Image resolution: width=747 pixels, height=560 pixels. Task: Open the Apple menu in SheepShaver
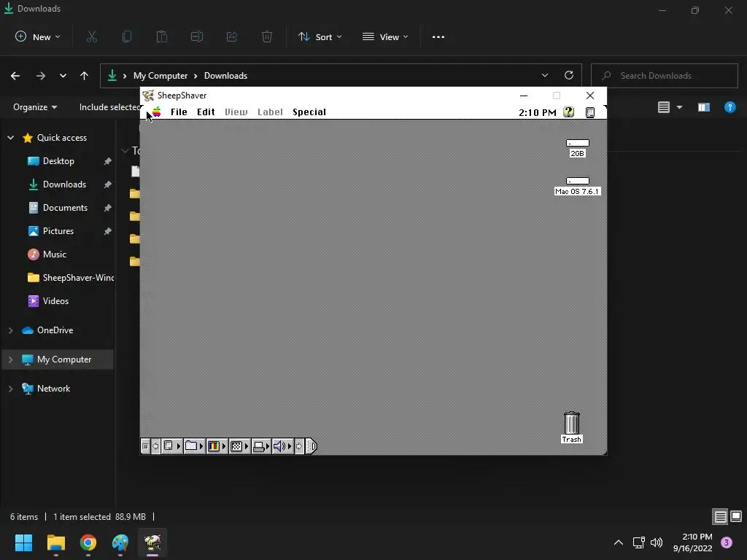(156, 112)
